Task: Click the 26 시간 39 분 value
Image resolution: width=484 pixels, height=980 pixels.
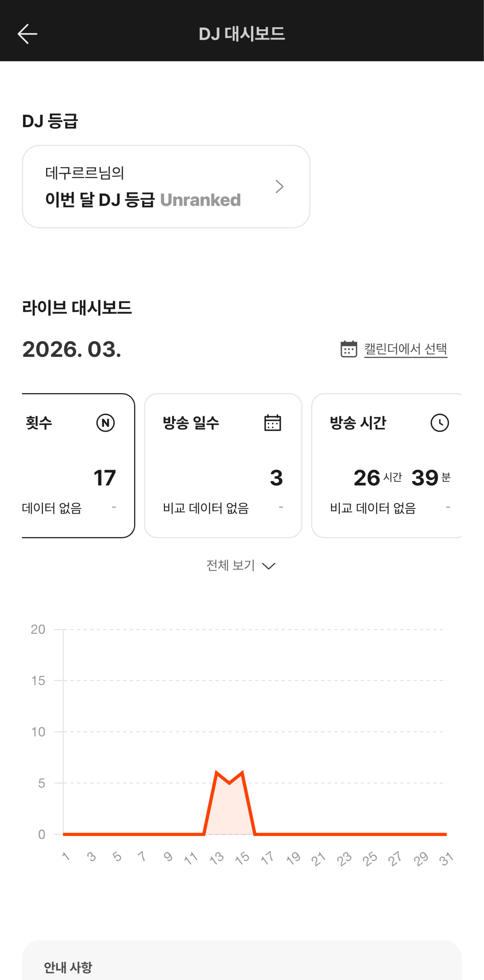Action: pos(402,478)
